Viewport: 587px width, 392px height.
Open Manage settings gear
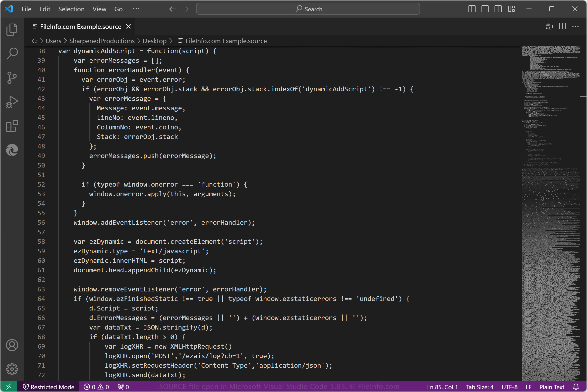(12, 369)
